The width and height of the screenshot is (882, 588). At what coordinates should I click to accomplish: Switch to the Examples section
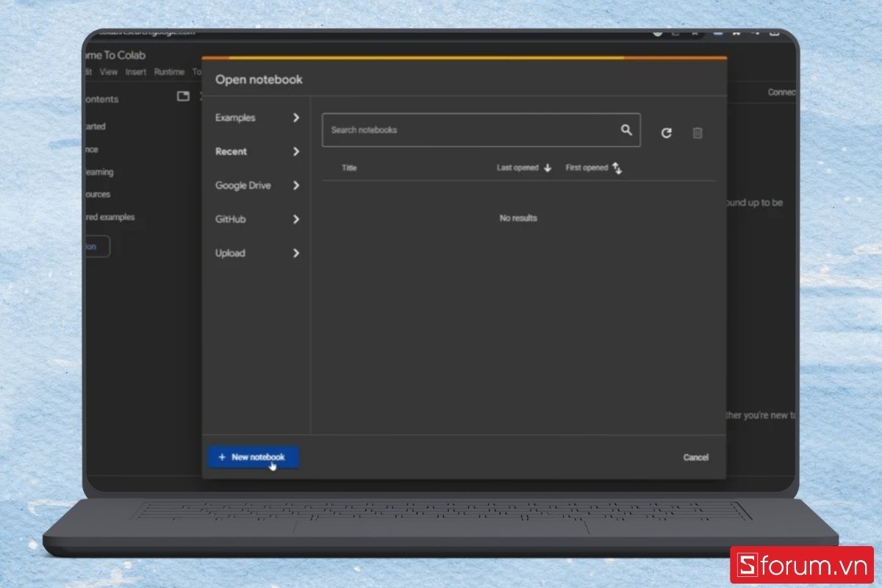point(235,118)
